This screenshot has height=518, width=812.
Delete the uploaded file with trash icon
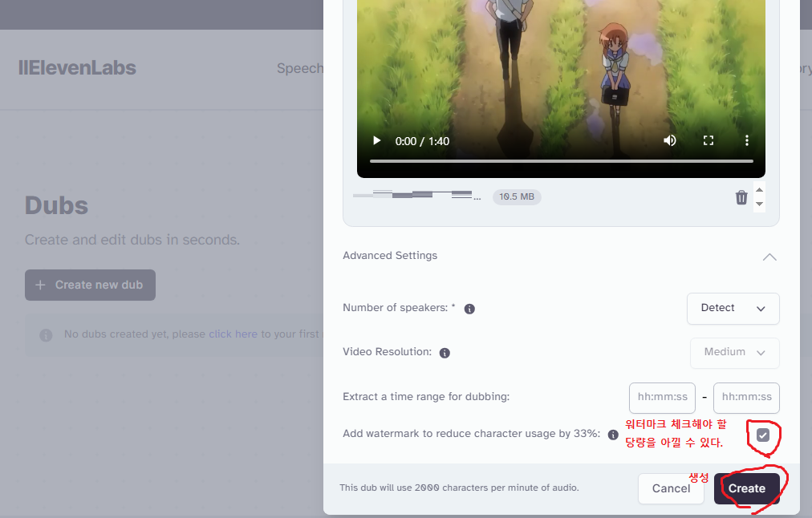741,197
